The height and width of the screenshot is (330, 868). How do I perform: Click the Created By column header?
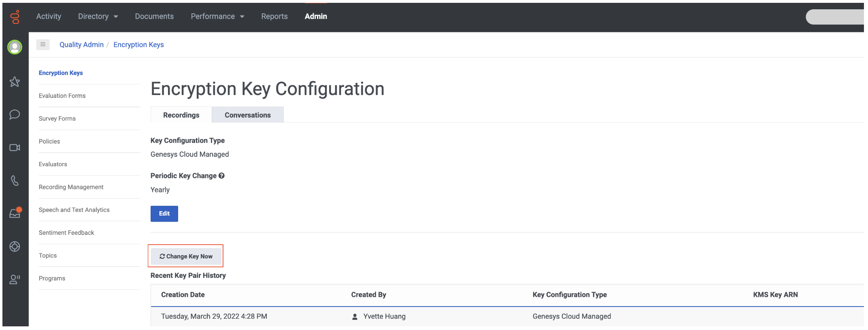(x=368, y=295)
